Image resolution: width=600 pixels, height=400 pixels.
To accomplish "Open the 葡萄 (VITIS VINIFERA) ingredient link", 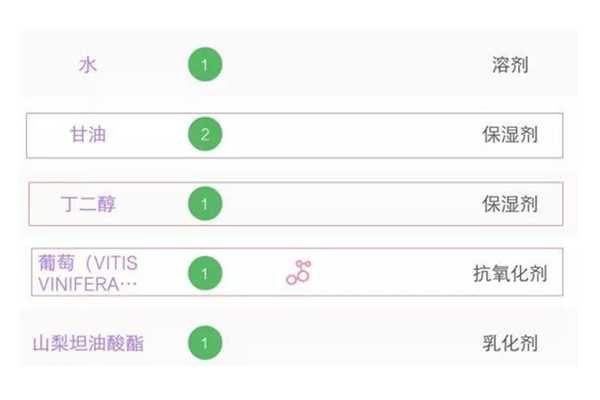I will click(x=86, y=271).
